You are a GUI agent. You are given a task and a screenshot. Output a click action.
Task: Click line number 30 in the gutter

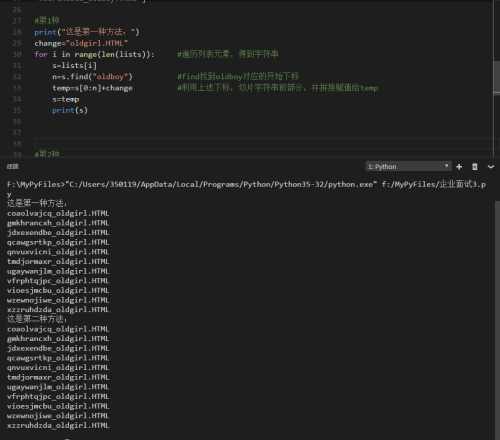pyautogui.click(x=17, y=54)
